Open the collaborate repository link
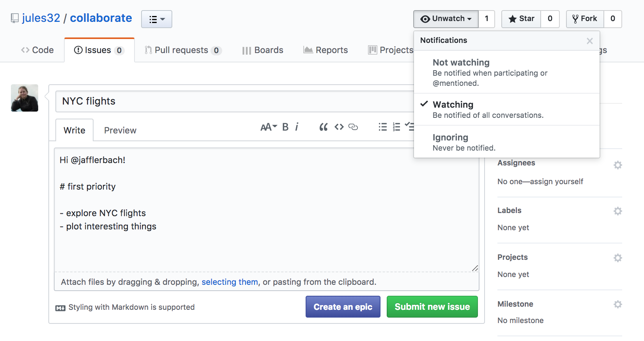 pos(101,18)
